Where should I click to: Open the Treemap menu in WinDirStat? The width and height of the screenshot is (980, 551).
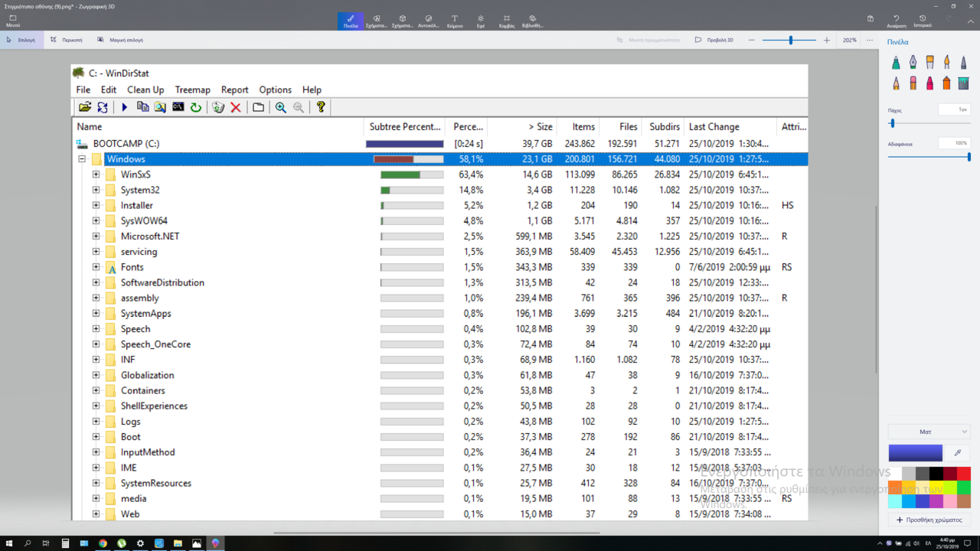[192, 90]
